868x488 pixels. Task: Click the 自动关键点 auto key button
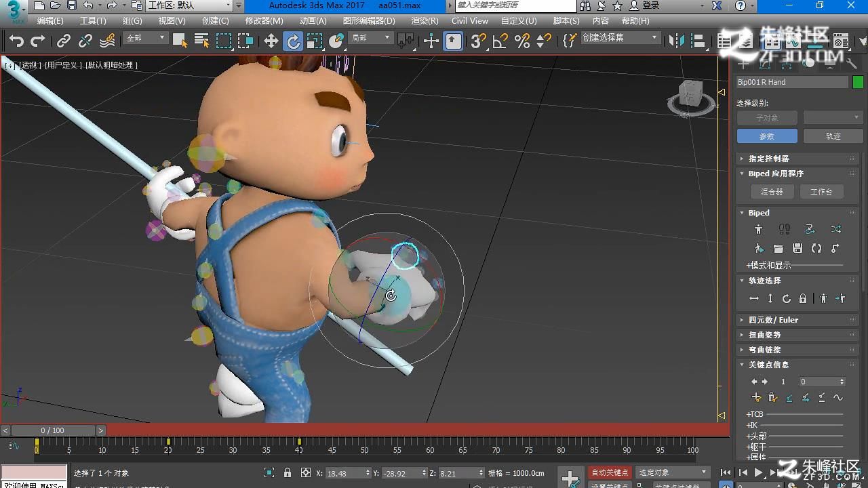[x=610, y=472]
